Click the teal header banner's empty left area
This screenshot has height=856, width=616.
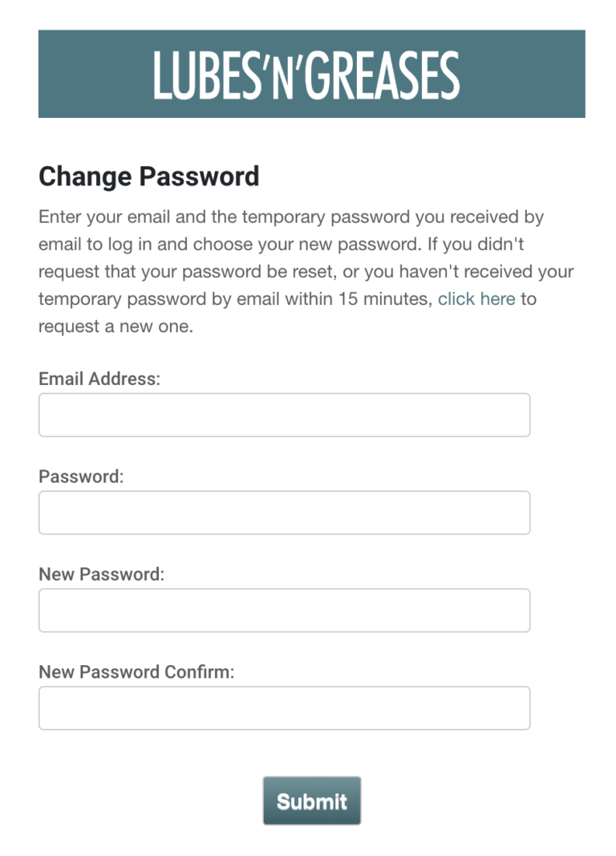(88, 74)
